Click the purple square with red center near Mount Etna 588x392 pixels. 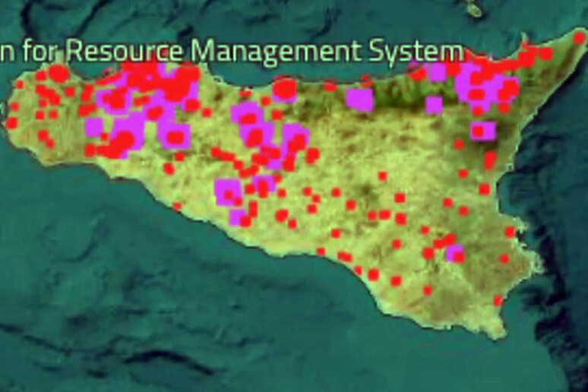pyautogui.click(x=483, y=131)
